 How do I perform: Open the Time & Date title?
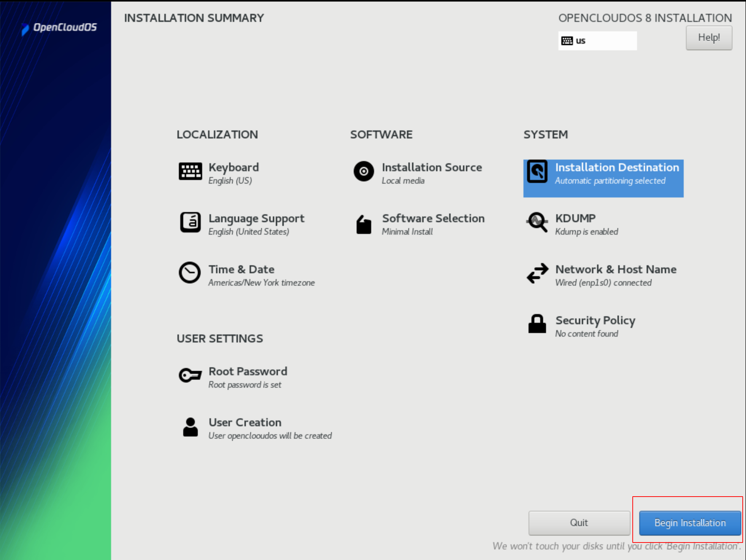click(x=242, y=269)
